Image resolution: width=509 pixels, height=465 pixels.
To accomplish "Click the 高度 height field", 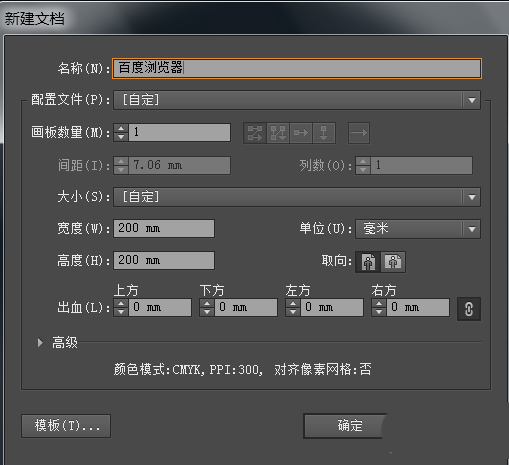I will click(164, 260).
